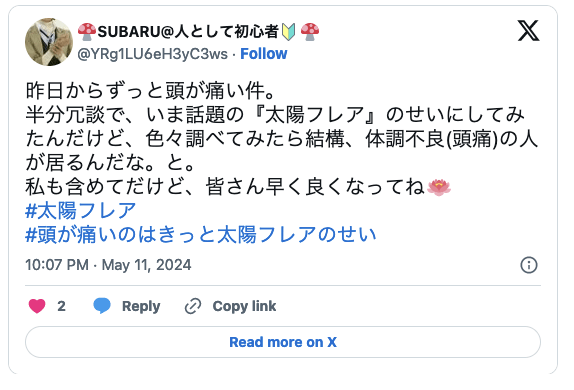This screenshot has height=390, width=574.
Task: Click the Read more on X button
Action: pos(283,342)
